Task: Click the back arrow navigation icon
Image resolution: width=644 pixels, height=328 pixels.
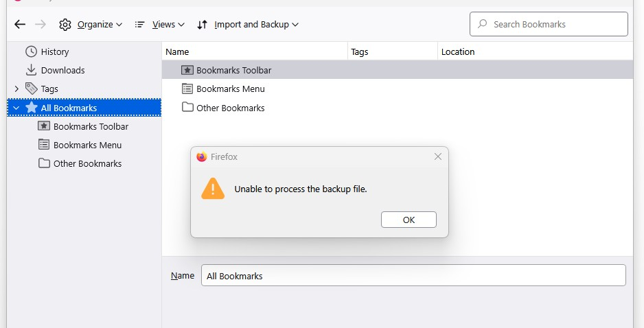Action: (20, 25)
